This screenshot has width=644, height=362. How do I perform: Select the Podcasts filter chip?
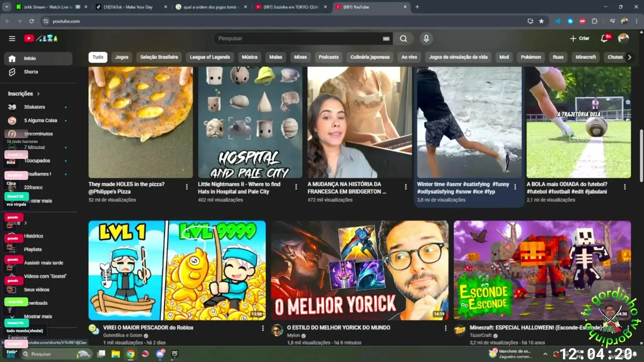pos(329,57)
